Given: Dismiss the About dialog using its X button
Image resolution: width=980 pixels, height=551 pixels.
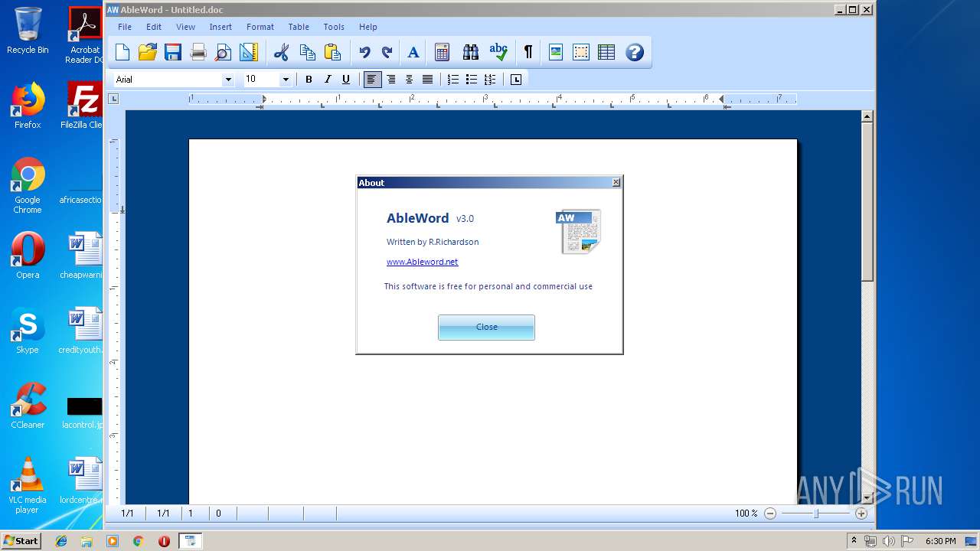Looking at the screenshot, I should 616,182.
